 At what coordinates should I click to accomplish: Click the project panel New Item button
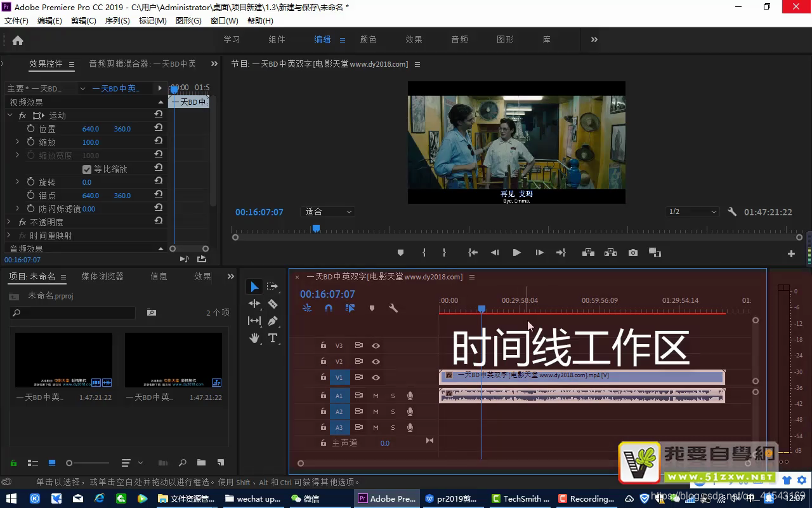coord(221,463)
